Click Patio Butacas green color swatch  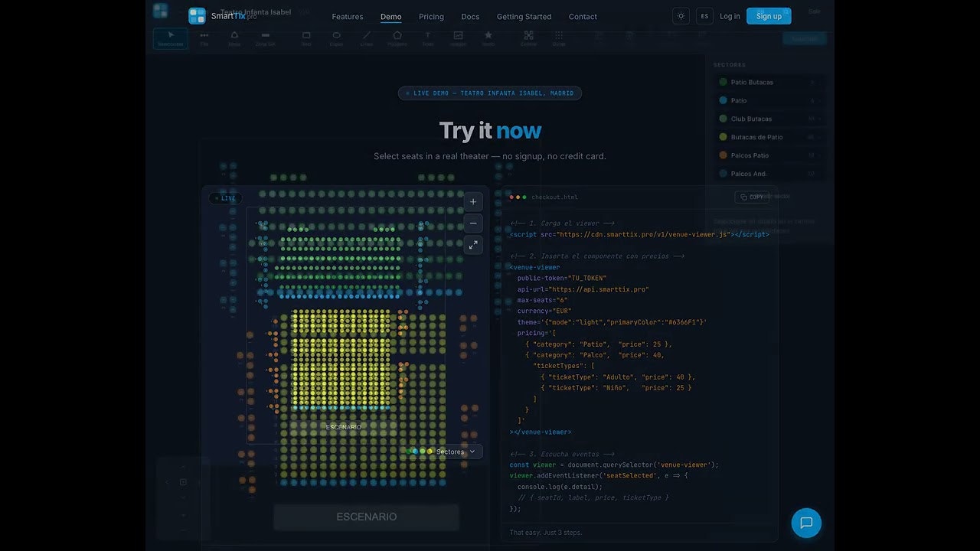tap(723, 82)
